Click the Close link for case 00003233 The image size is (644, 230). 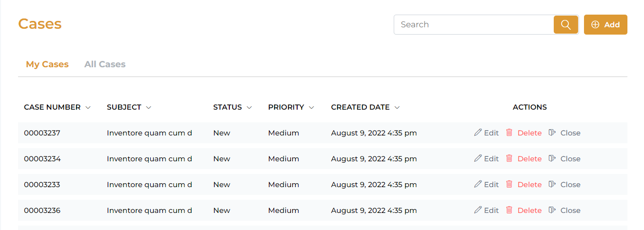tap(570, 185)
